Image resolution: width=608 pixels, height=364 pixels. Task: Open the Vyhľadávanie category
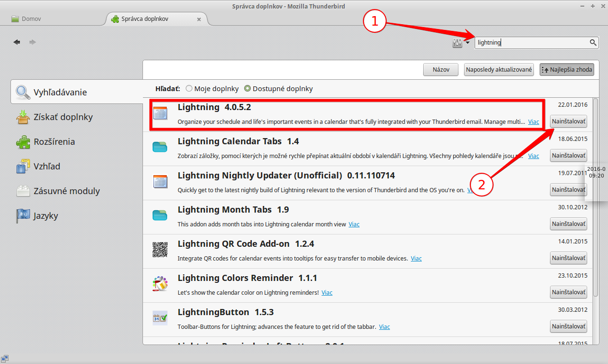77,92
